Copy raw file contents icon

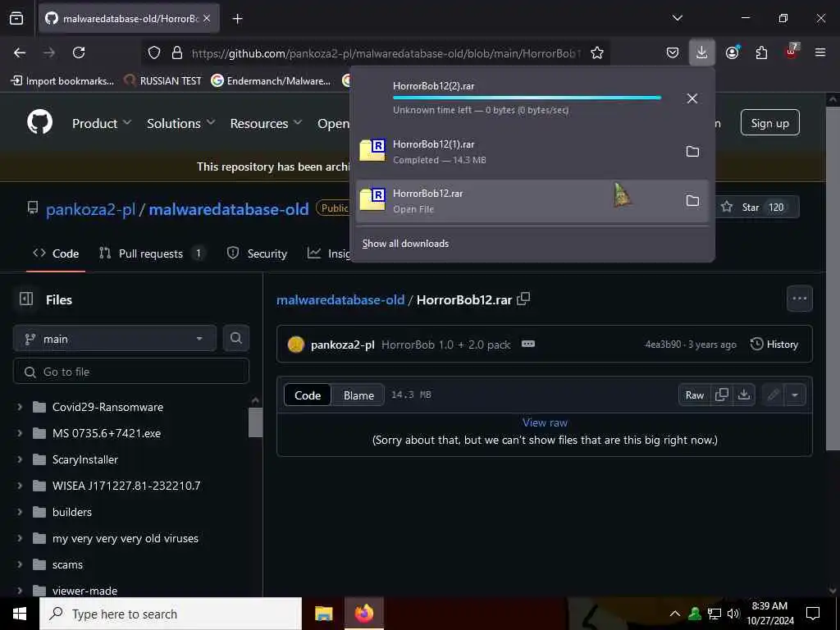pos(722,395)
